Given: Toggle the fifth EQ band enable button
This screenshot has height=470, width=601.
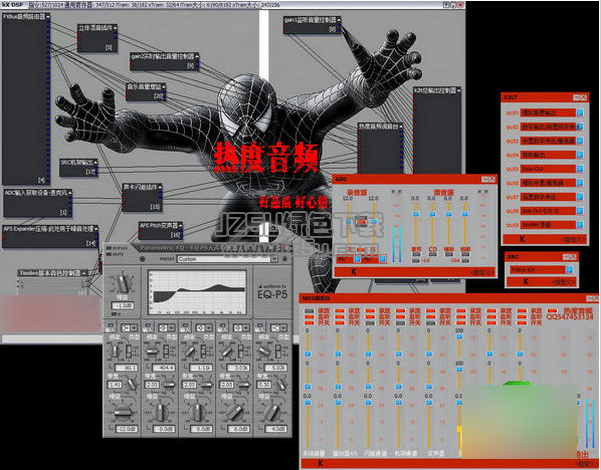Looking at the screenshot, I should (x=260, y=327).
